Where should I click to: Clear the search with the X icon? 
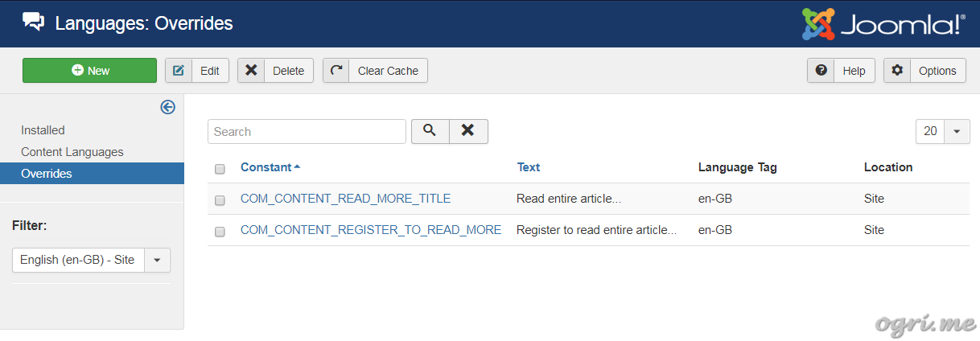(468, 131)
